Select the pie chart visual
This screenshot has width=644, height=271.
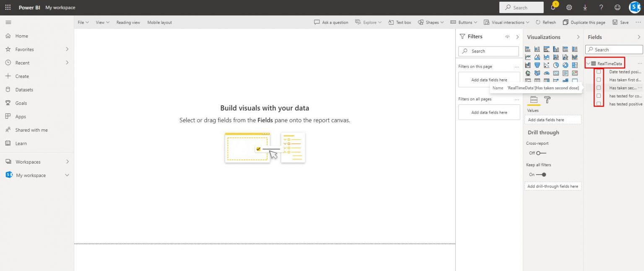coord(556,65)
